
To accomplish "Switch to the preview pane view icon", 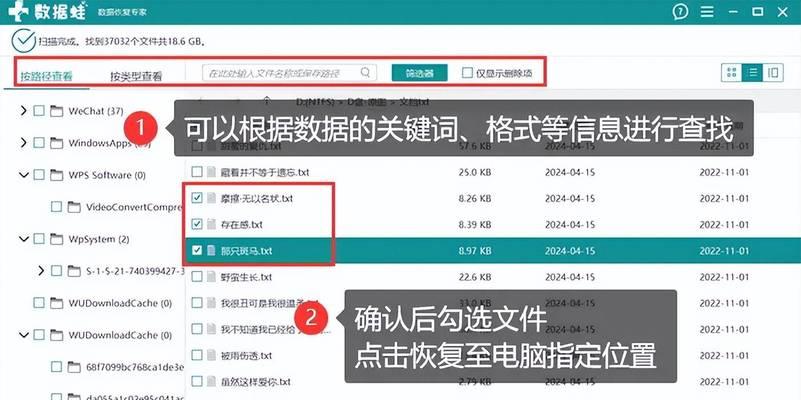I will coord(773,73).
